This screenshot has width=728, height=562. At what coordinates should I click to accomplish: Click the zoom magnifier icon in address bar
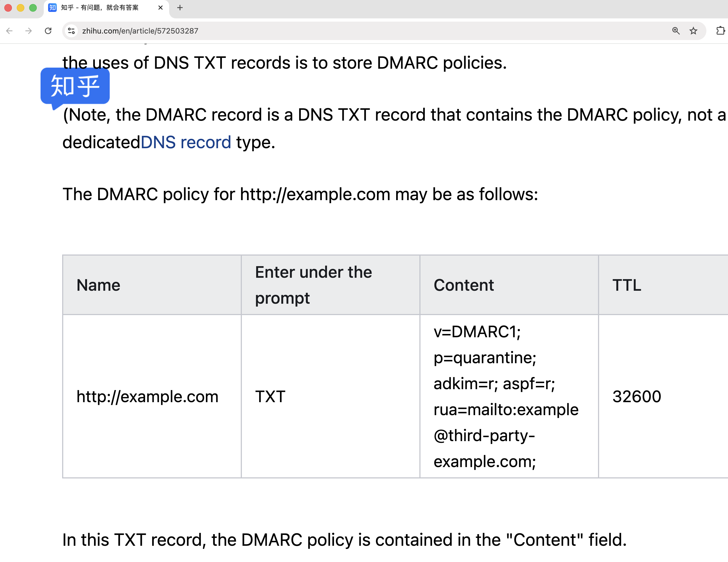point(676,31)
